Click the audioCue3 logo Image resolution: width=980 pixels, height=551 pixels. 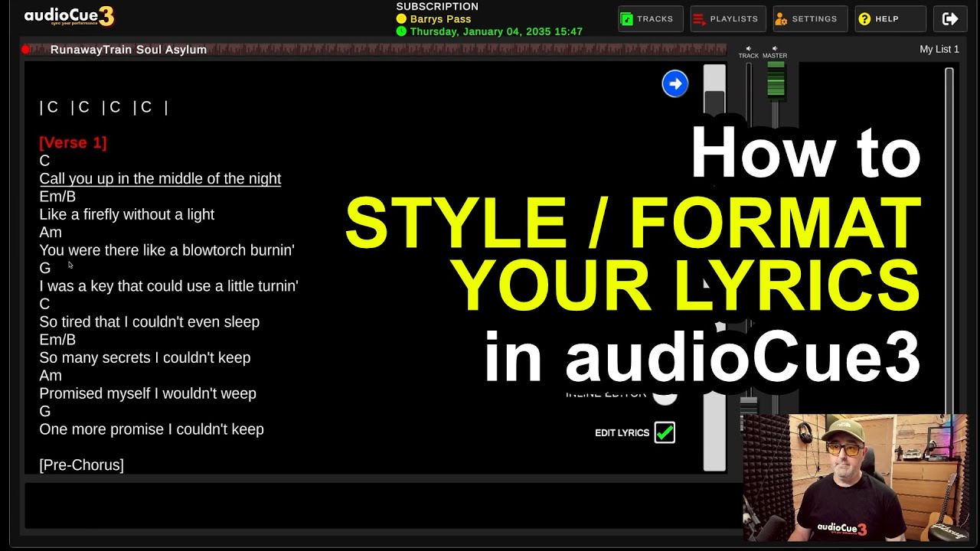(x=69, y=16)
